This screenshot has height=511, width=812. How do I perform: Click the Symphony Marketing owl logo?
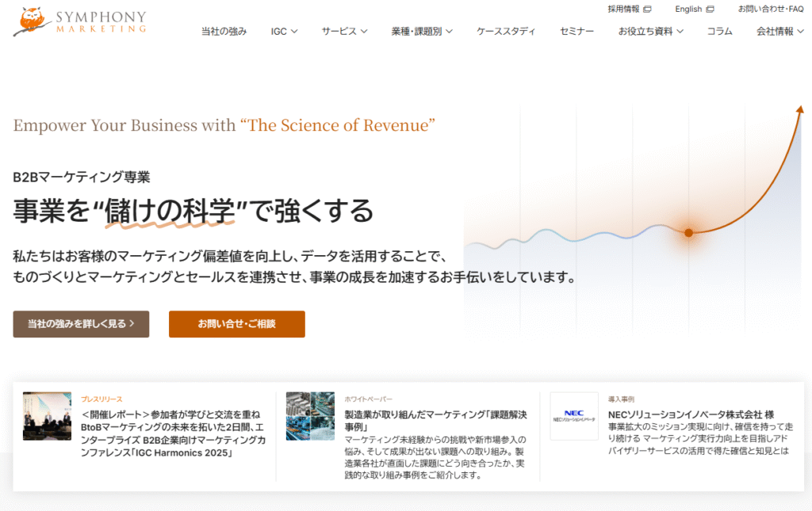click(x=32, y=21)
